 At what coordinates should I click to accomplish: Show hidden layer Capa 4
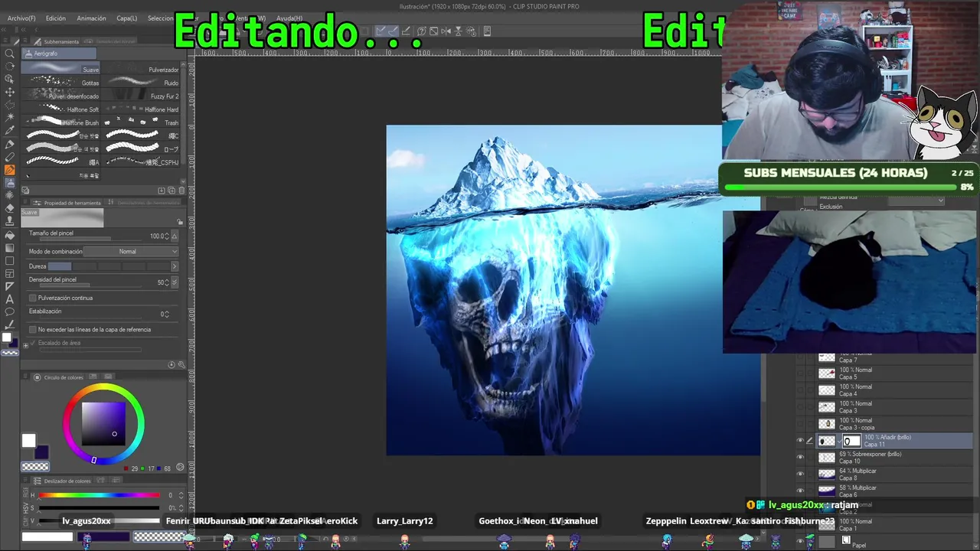[x=800, y=390]
